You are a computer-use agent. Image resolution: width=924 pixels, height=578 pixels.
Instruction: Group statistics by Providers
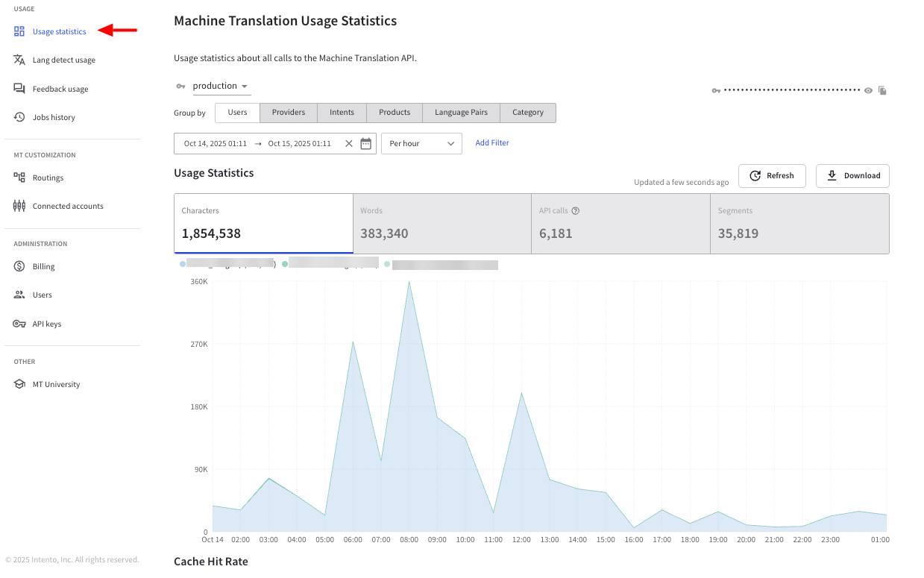[x=288, y=113]
